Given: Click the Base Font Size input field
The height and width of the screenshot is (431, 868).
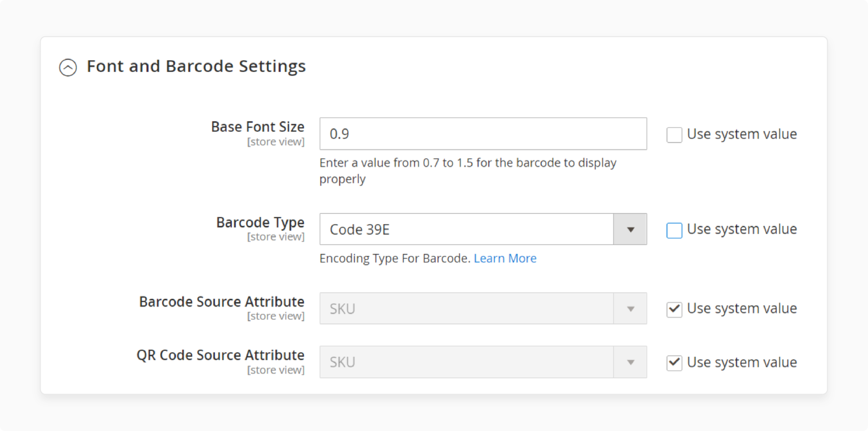Looking at the screenshot, I should [x=483, y=134].
